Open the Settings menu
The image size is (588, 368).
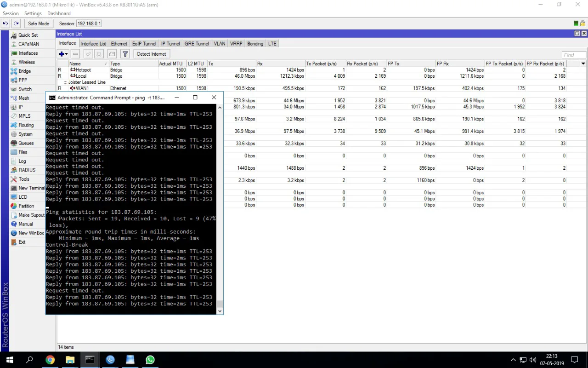(33, 13)
